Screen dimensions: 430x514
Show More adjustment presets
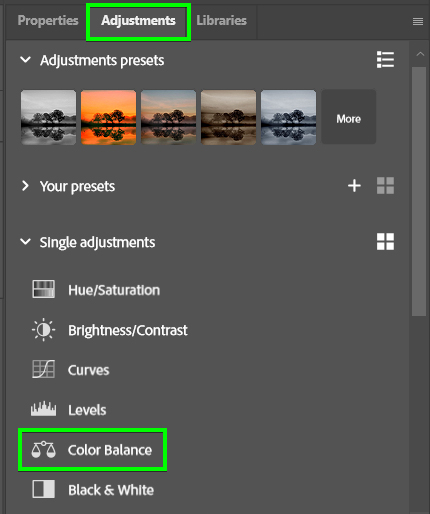(x=349, y=117)
